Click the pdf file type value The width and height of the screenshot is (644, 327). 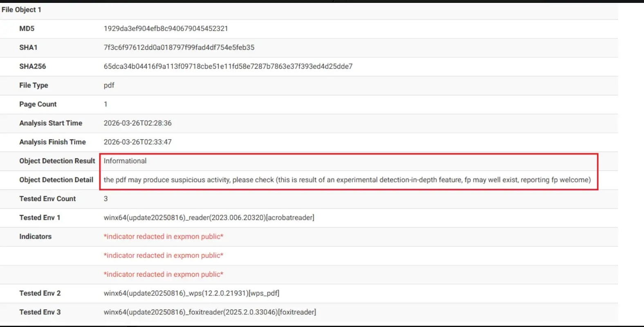109,85
